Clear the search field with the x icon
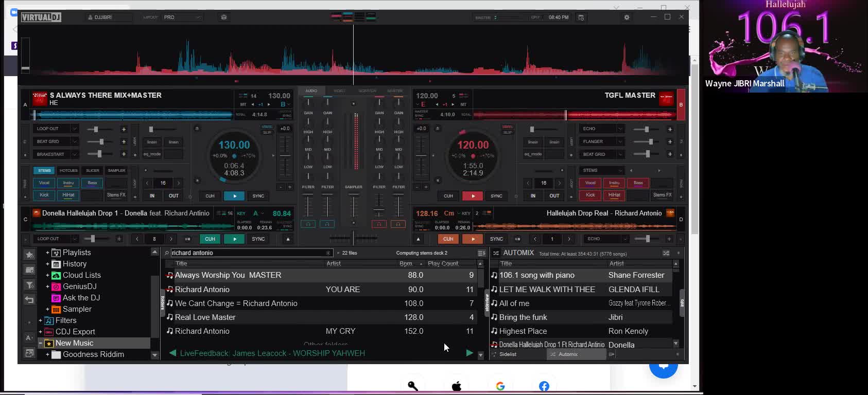 tap(328, 253)
